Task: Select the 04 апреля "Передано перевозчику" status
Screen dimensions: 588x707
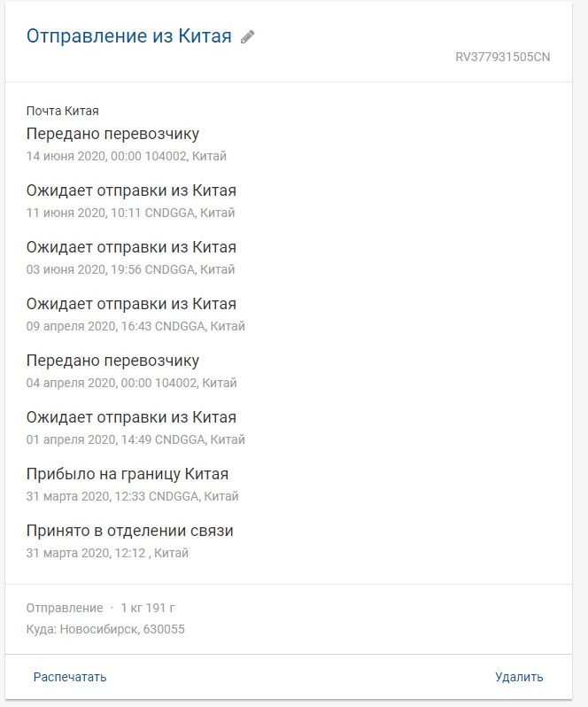Action: 112,361
